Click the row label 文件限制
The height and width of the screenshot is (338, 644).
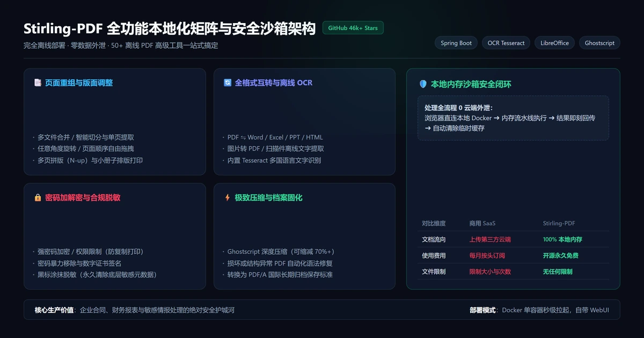click(x=434, y=271)
